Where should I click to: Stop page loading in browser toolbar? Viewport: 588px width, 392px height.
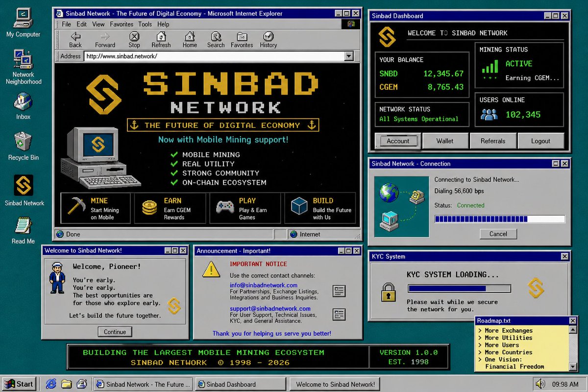tap(134, 40)
